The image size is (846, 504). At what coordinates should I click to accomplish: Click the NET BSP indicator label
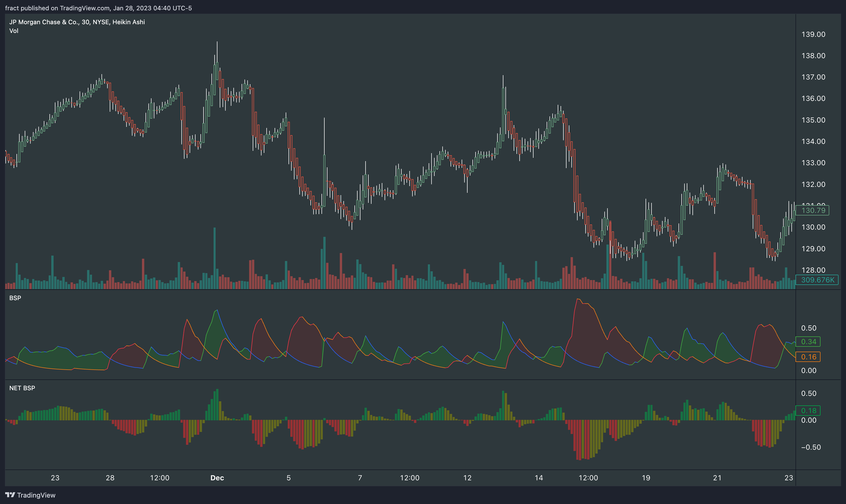tap(22, 388)
